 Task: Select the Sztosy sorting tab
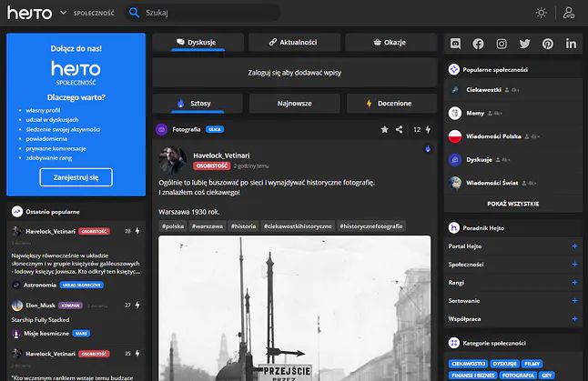[x=198, y=104]
